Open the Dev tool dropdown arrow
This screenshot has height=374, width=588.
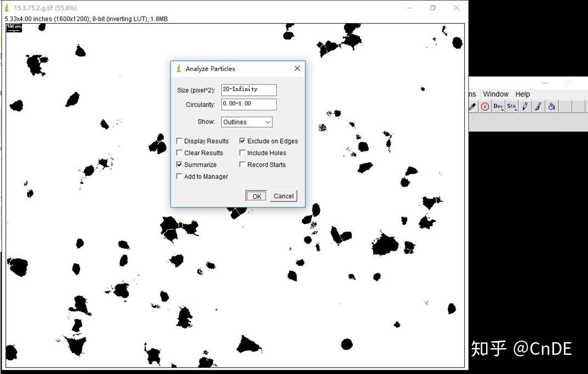tap(503, 110)
